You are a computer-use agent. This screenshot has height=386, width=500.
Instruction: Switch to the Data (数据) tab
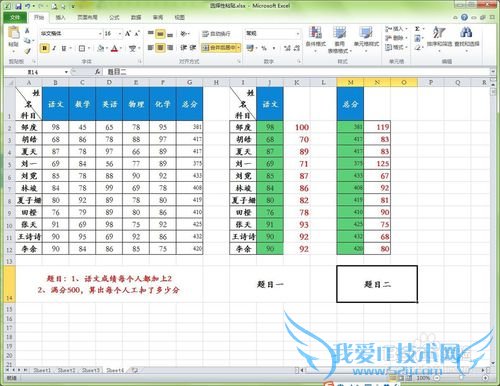point(136,17)
